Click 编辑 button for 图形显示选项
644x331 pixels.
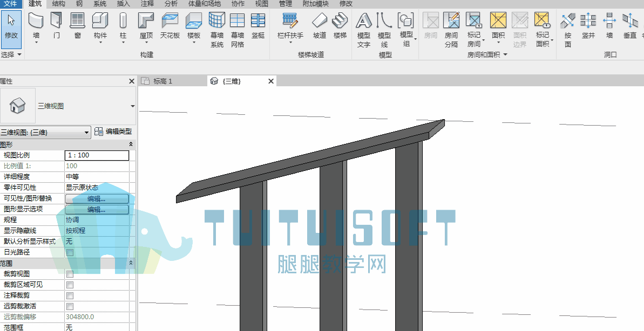(97, 209)
